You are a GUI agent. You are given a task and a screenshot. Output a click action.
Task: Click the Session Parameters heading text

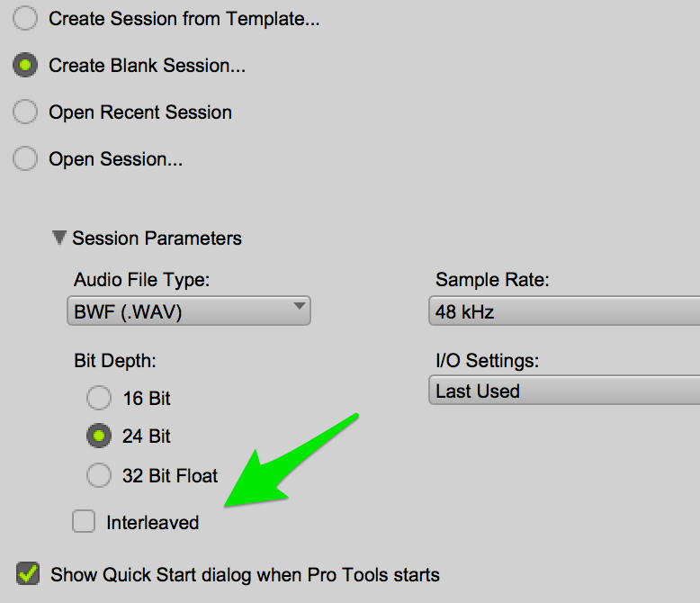157,238
